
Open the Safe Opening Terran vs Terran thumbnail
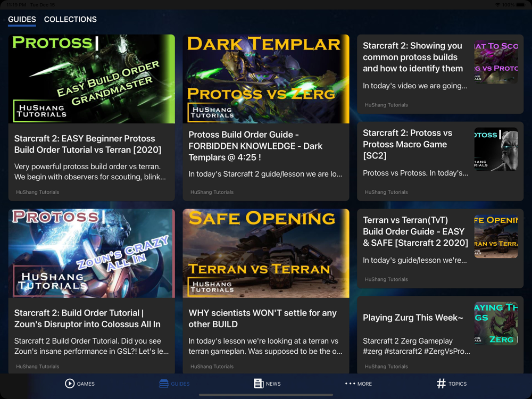(266, 253)
